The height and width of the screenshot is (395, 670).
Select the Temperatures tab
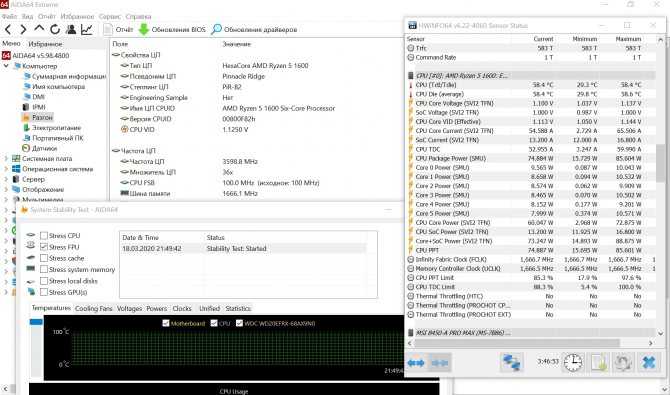click(51, 308)
